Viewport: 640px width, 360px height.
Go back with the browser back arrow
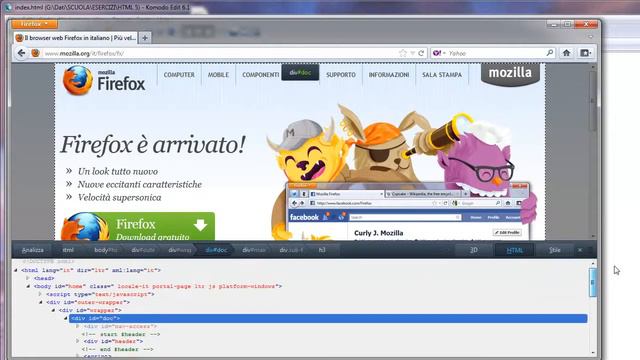(x=22, y=53)
